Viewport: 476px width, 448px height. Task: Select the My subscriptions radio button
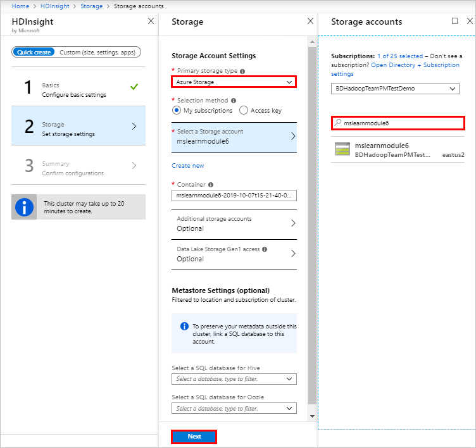tap(177, 110)
